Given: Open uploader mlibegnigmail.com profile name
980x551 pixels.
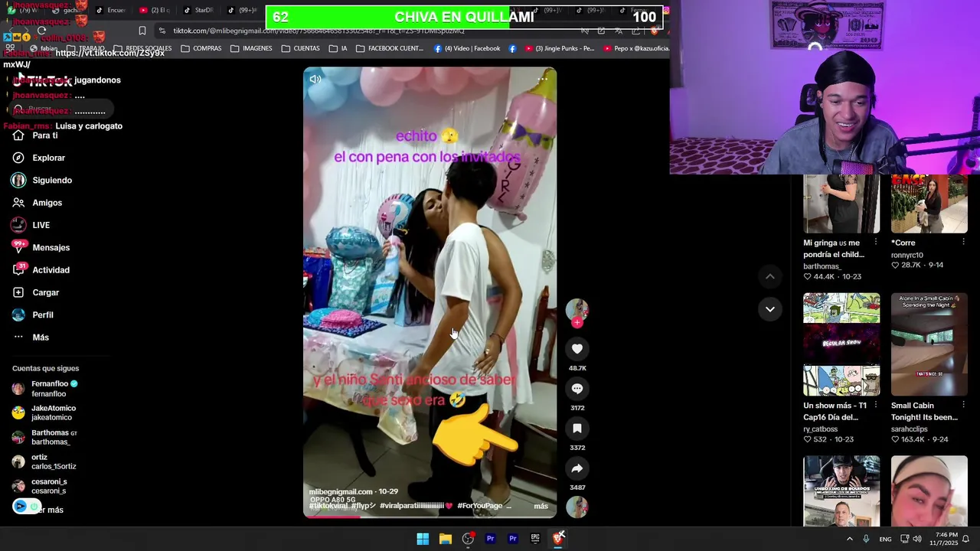Looking at the screenshot, I should 341,492.
